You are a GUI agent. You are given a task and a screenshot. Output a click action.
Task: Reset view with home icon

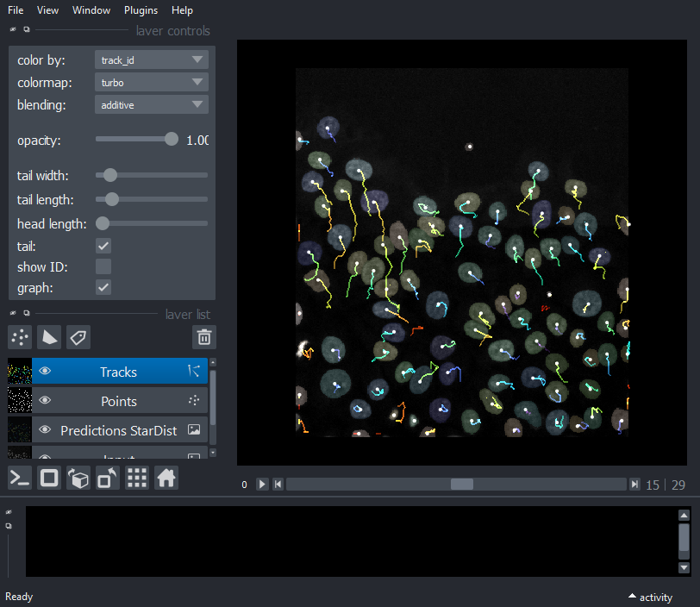(x=166, y=478)
